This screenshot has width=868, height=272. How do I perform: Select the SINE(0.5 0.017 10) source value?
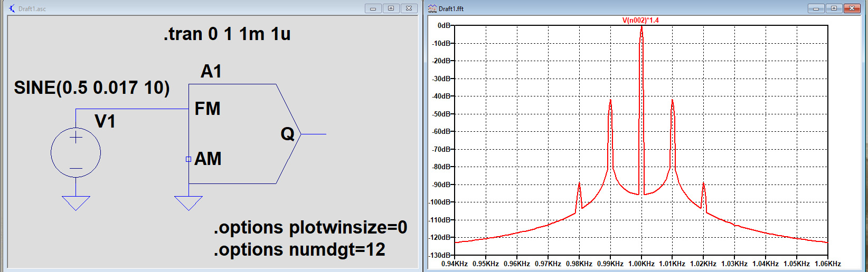pyautogui.click(x=92, y=88)
